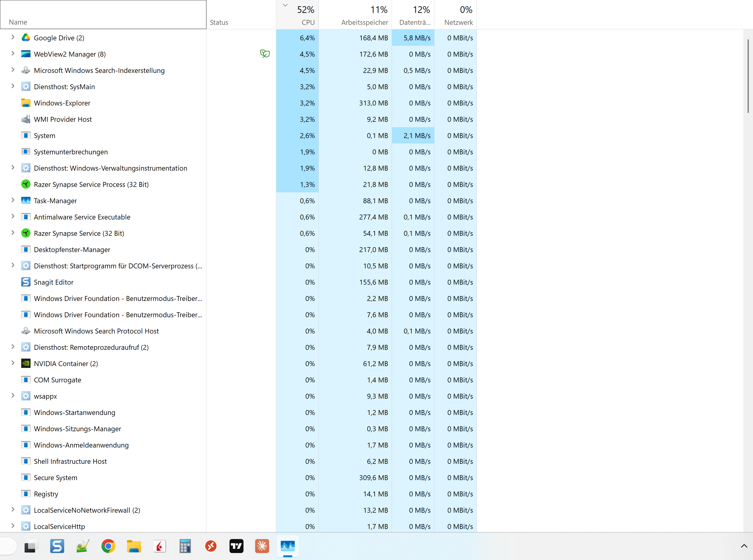Click the Claude starburst taskbar icon
753x560 pixels.
(262, 546)
